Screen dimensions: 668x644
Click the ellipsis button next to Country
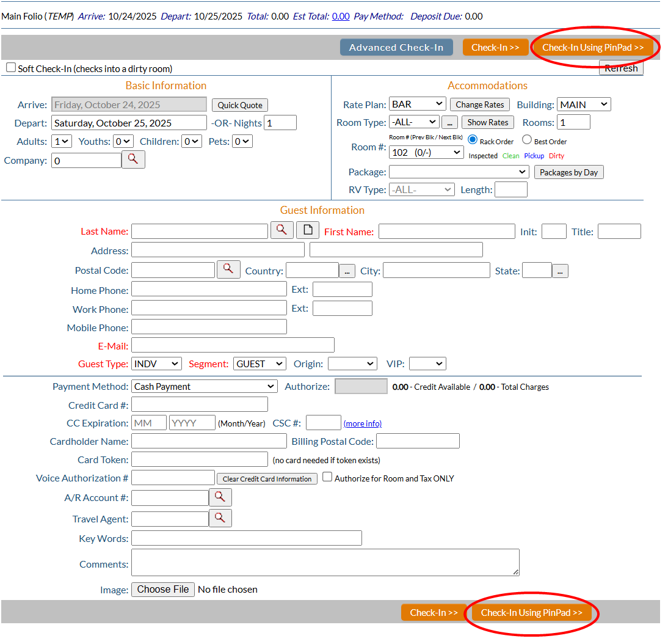[347, 271]
